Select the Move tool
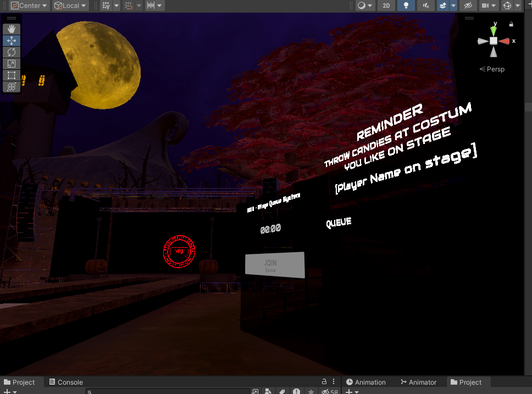 pos(12,41)
